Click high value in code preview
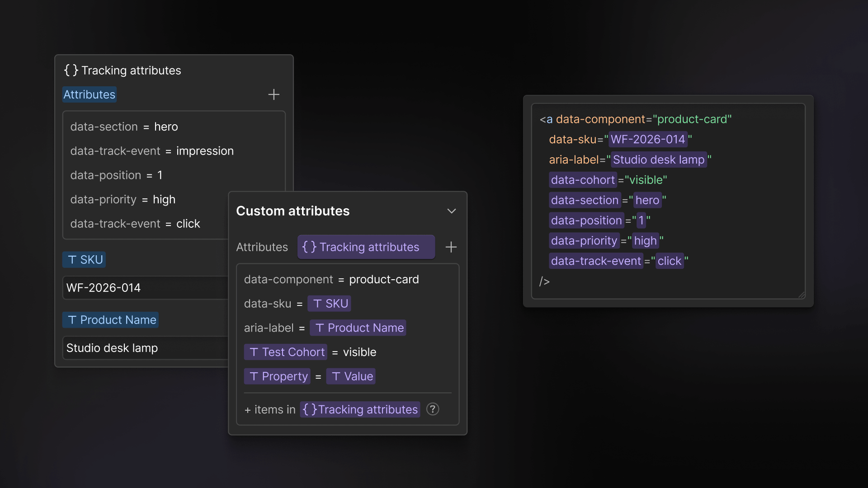Viewport: 868px width, 488px height. [x=645, y=241]
